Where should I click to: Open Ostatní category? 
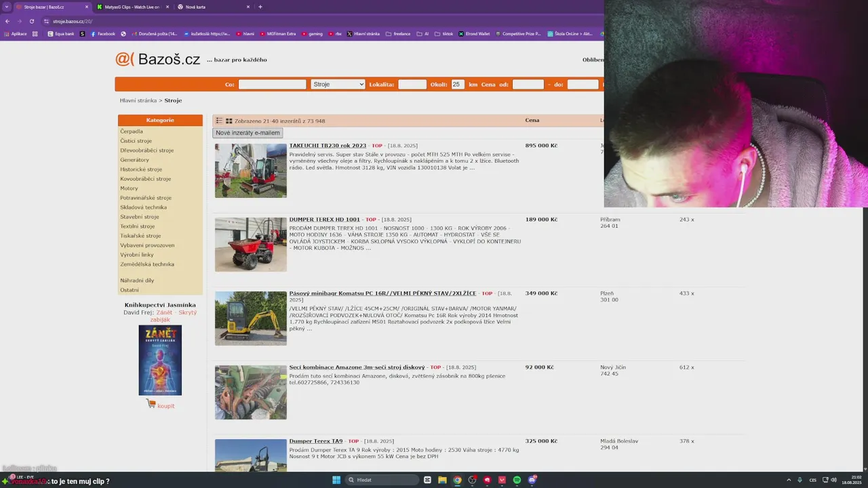(x=129, y=290)
